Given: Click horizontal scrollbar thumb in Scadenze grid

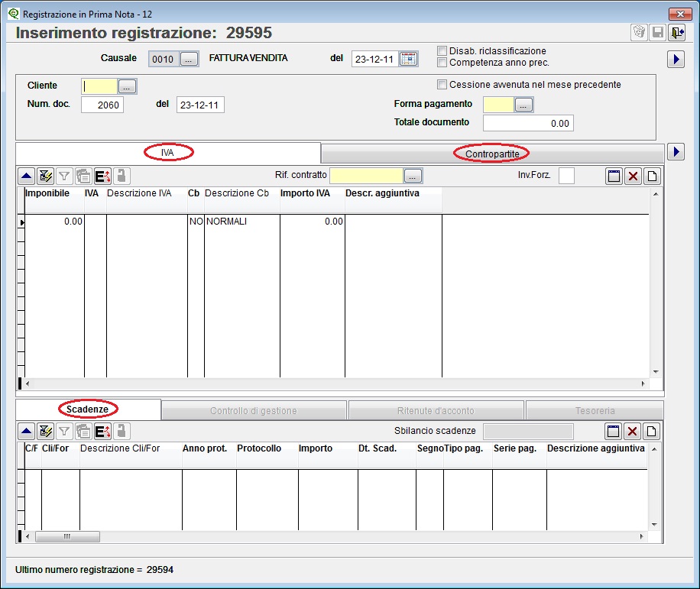Looking at the screenshot, I should pyautogui.click(x=67, y=536).
